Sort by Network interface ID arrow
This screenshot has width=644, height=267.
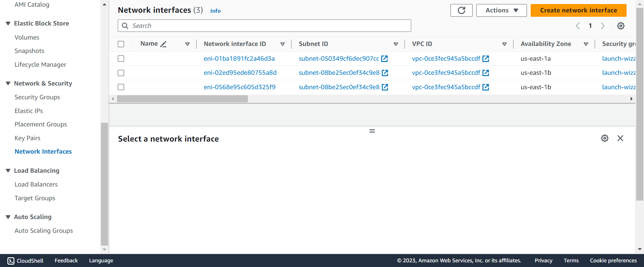pos(282,44)
